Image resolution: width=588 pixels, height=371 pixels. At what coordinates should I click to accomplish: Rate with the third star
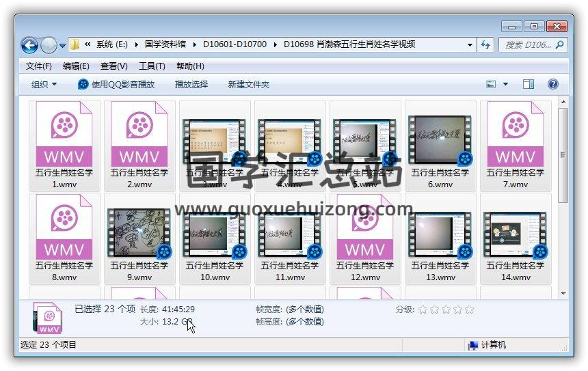446,310
